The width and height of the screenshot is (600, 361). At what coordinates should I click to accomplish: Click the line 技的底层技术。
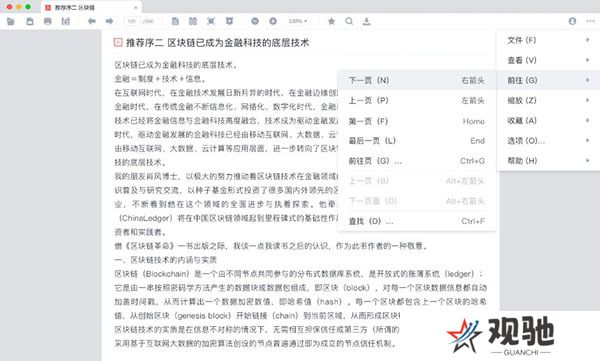[140, 162]
